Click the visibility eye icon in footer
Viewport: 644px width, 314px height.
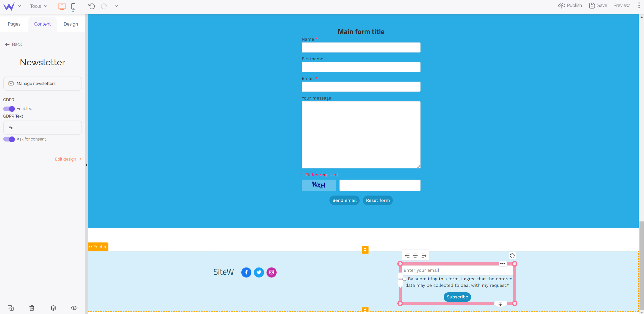(74, 307)
